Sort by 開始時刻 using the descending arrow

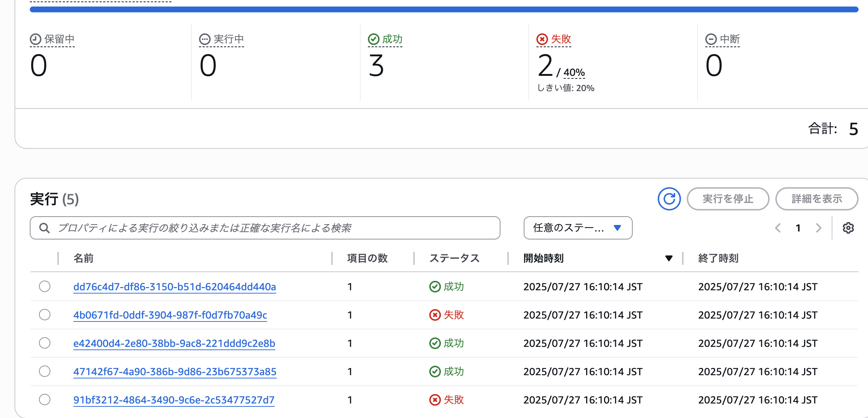coord(669,258)
